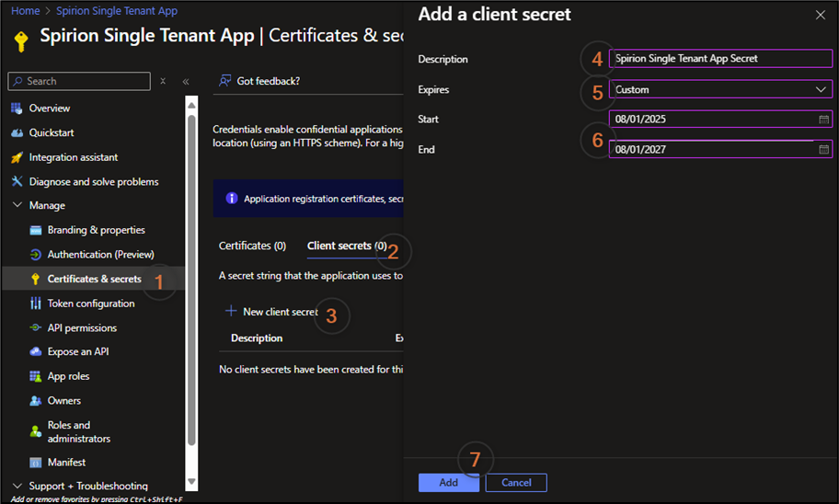Open calendar picker for End date

[x=823, y=149]
